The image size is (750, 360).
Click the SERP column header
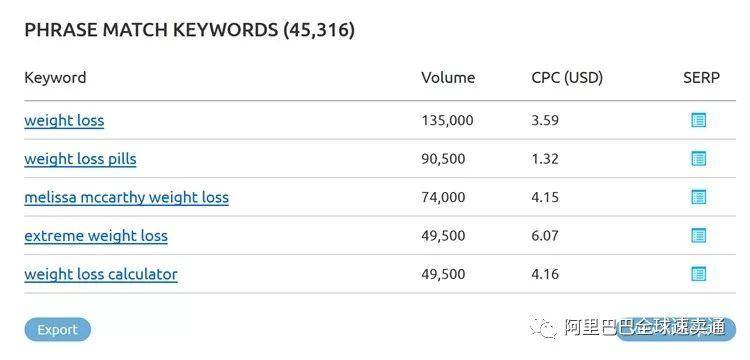tap(701, 77)
